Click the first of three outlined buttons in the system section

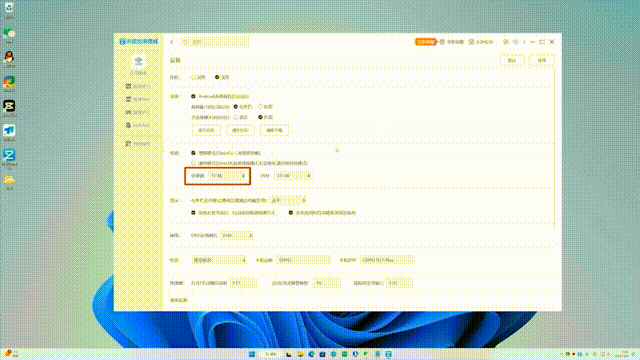pyautogui.click(x=206, y=130)
